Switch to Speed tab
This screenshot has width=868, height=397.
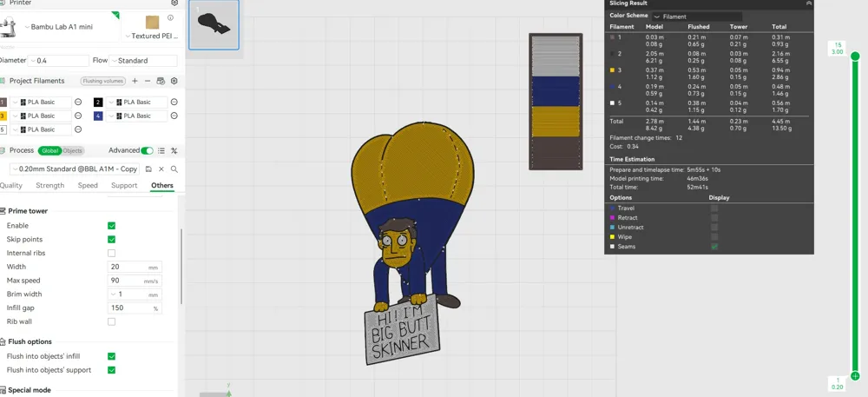click(88, 186)
